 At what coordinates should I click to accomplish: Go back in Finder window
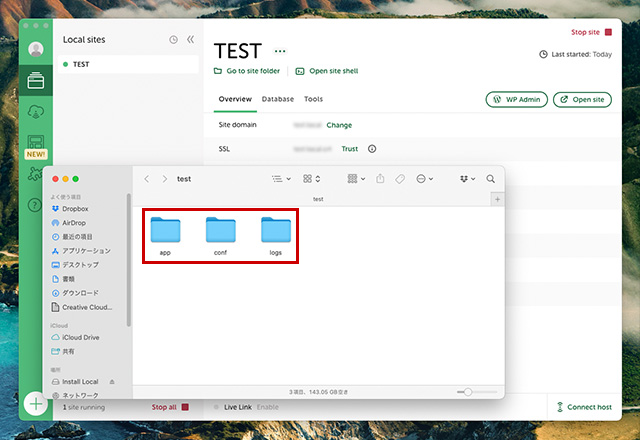pos(147,179)
